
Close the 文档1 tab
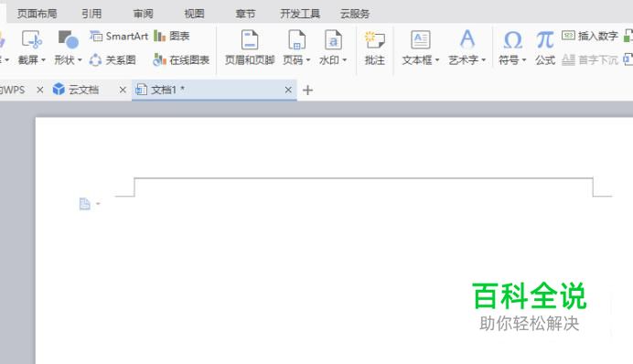pyautogui.click(x=288, y=90)
